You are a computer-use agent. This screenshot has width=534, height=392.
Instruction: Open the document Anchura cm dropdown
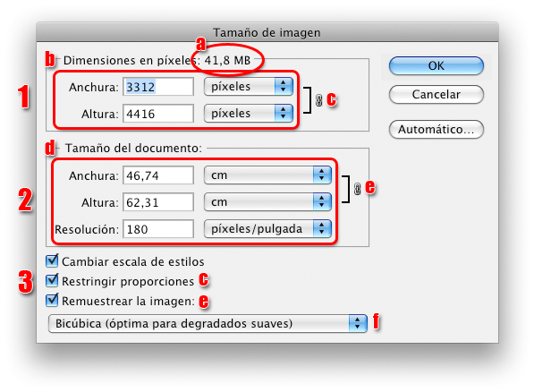click(267, 175)
